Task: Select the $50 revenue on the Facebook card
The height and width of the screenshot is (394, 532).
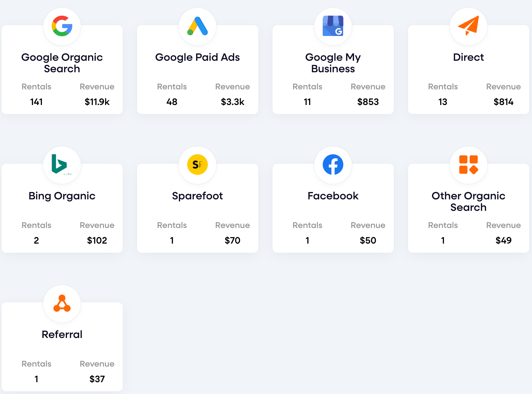Action: click(x=368, y=240)
